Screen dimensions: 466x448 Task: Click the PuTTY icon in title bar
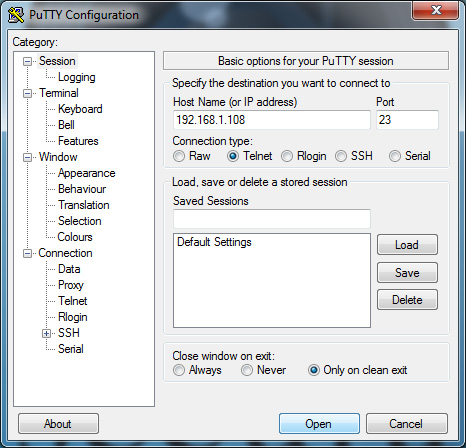click(x=16, y=15)
